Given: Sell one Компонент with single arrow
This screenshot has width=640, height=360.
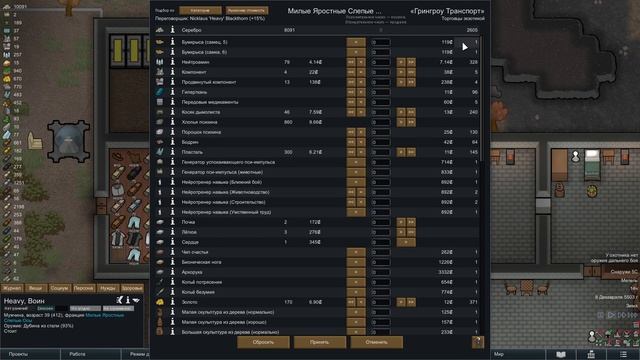Looking at the screenshot, I should (401, 72).
